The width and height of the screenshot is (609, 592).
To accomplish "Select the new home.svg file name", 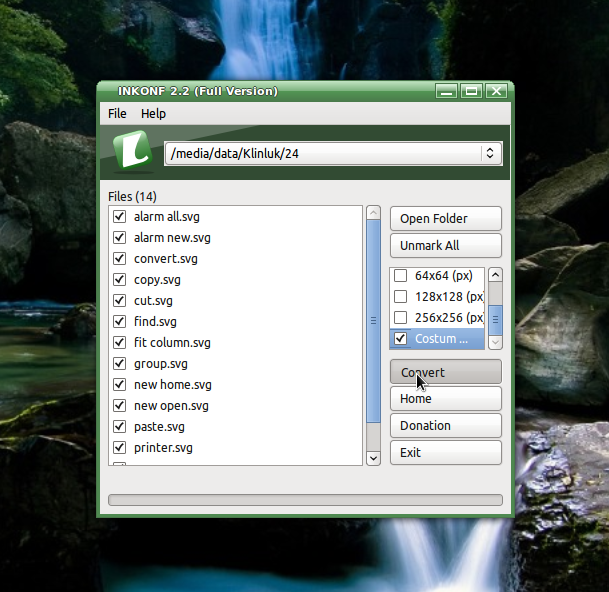I will 173,385.
